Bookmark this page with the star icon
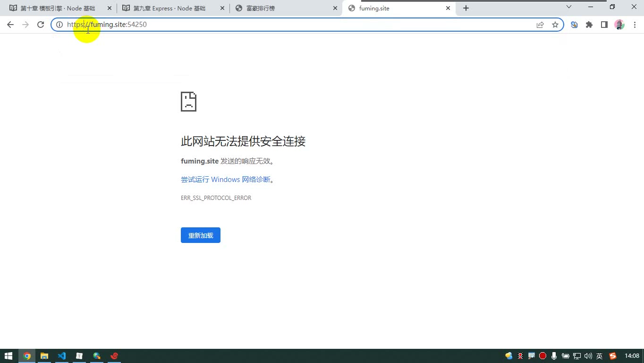 555,25
